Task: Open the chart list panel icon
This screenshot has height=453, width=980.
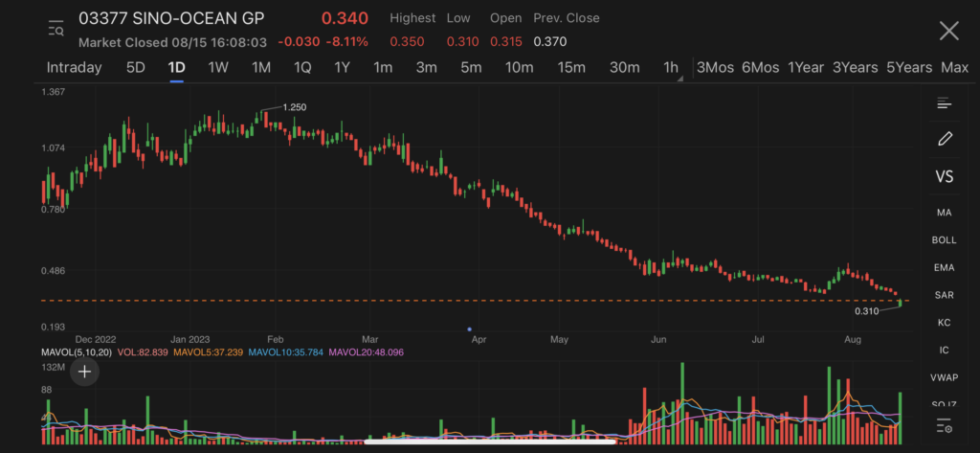Action: (x=944, y=103)
